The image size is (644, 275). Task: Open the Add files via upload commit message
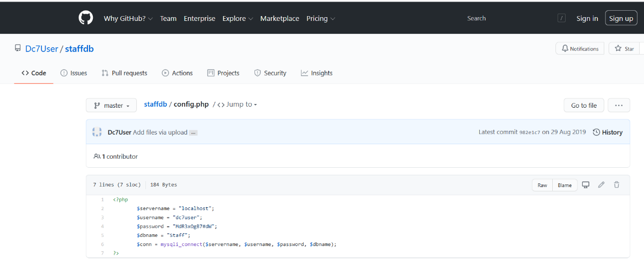pyautogui.click(x=160, y=132)
